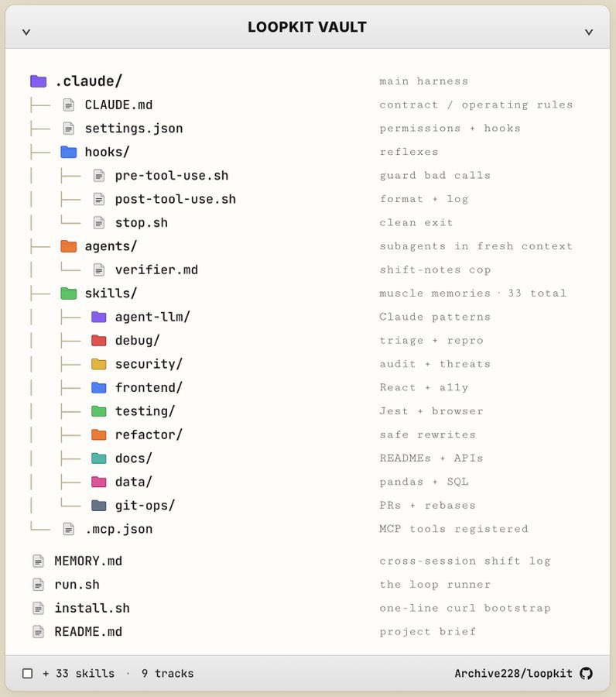Open the agent-llm/ skill folder
This screenshot has height=697, width=616.
coord(152,317)
